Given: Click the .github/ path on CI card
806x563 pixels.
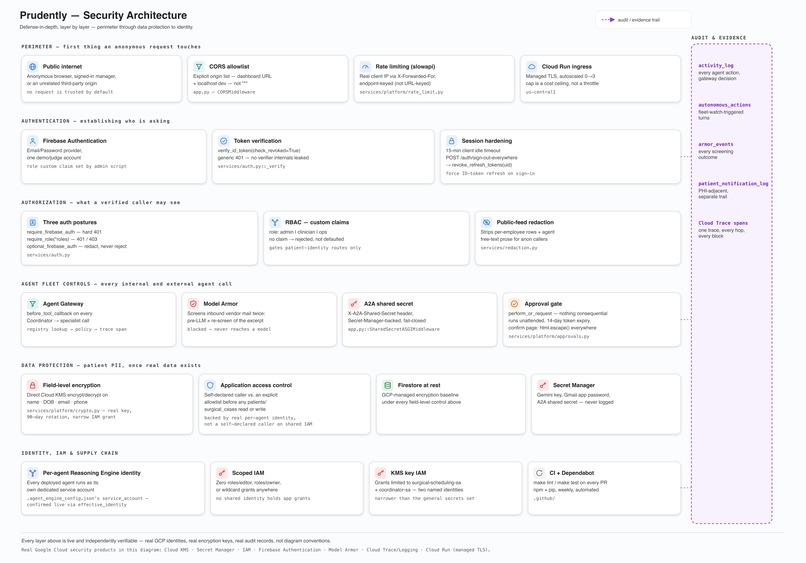Looking at the screenshot, I should [544, 498].
